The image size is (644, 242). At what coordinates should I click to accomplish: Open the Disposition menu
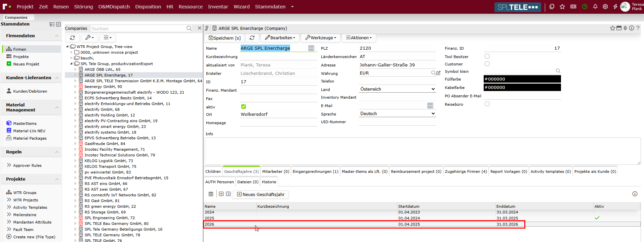coord(148,7)
